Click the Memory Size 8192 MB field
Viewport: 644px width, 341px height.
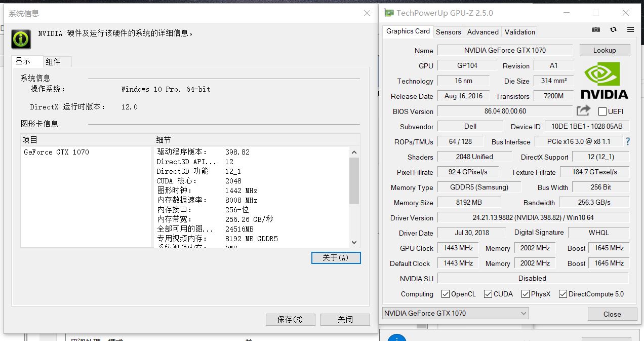(469, 202)
